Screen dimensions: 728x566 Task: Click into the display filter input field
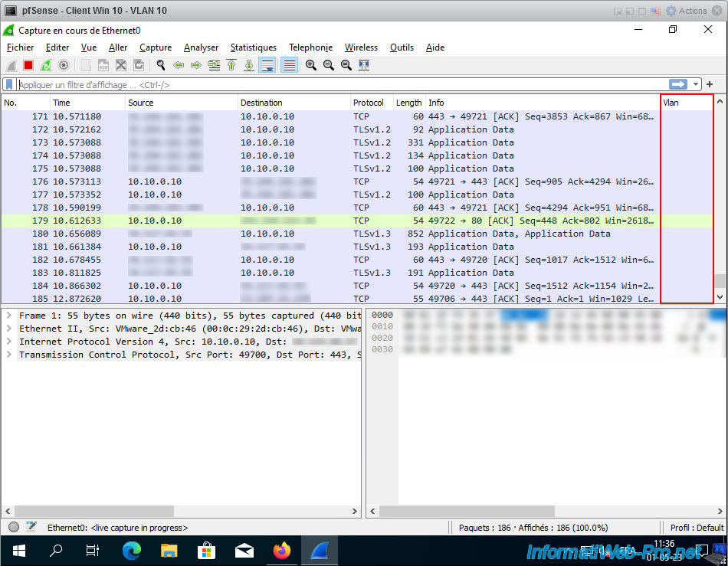pos(343,85)
